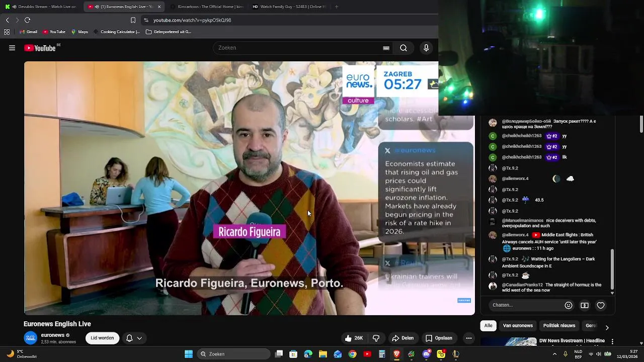
Task: Launch File Explorer from taskbar
Action: (323, 354)
